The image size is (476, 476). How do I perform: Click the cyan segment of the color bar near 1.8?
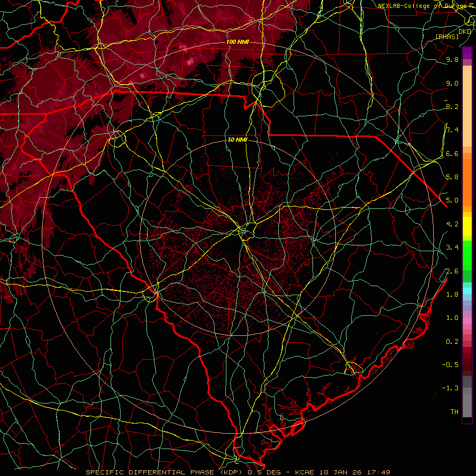(x=467, y=291)
